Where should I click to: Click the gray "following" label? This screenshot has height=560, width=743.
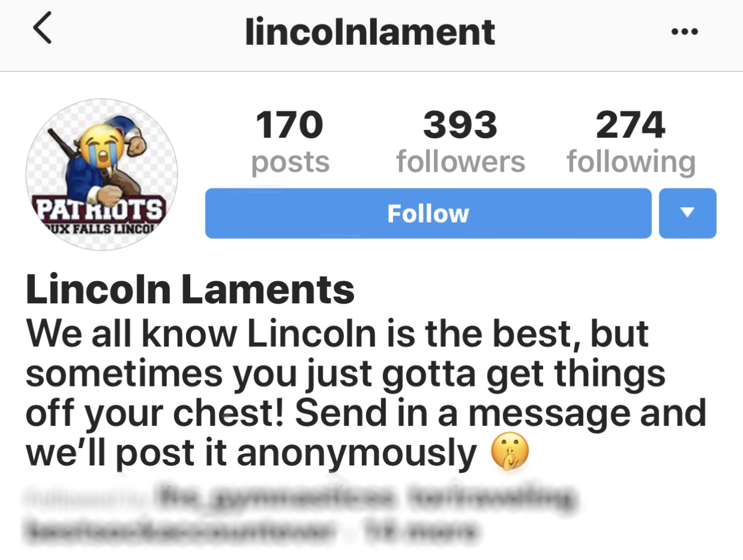point(631,162)
